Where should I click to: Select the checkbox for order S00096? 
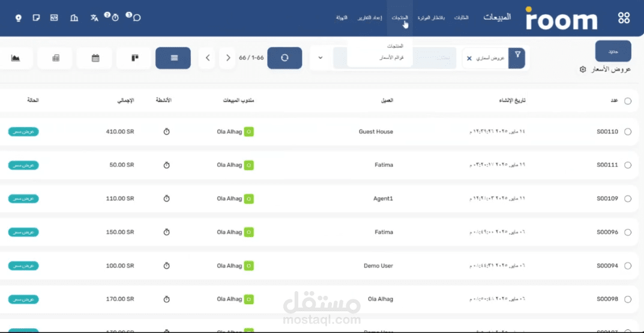628,232
